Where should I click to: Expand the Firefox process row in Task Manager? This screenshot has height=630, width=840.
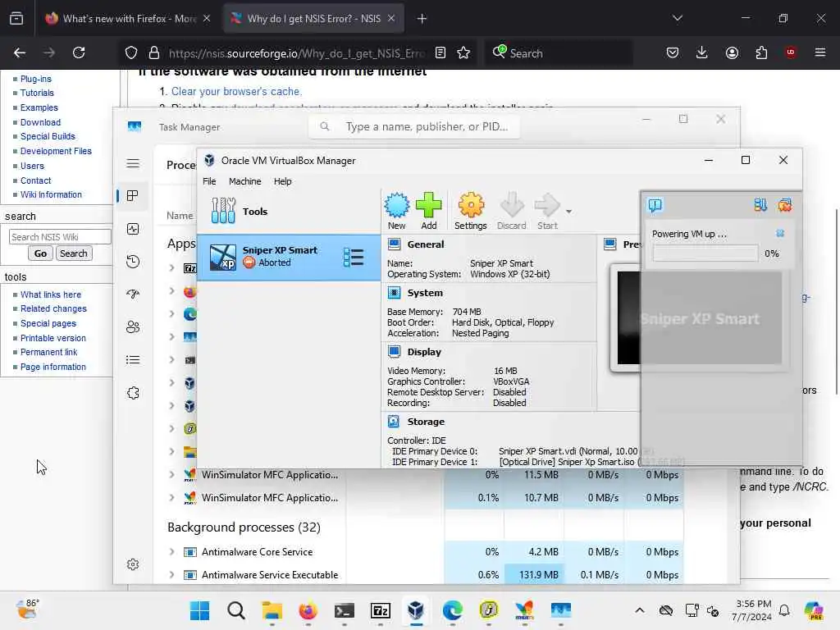tap(171, 290)
